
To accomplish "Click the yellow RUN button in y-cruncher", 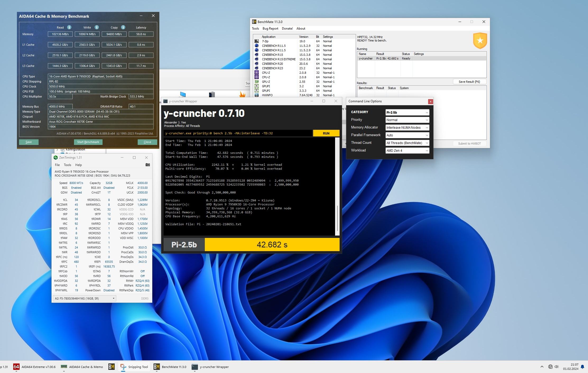I will (x=326, y=133).
